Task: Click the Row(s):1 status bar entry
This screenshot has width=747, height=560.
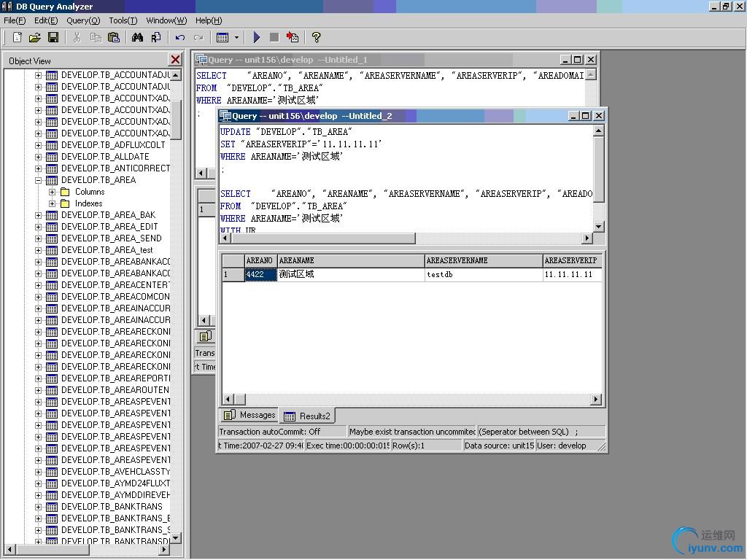Action: [426, 446]
